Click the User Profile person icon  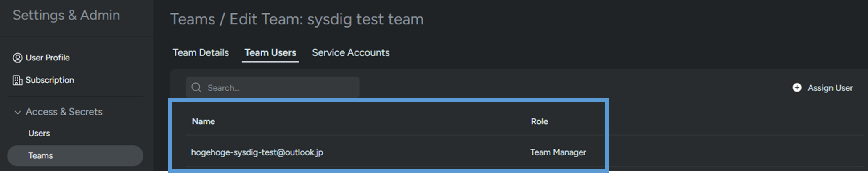17,58
